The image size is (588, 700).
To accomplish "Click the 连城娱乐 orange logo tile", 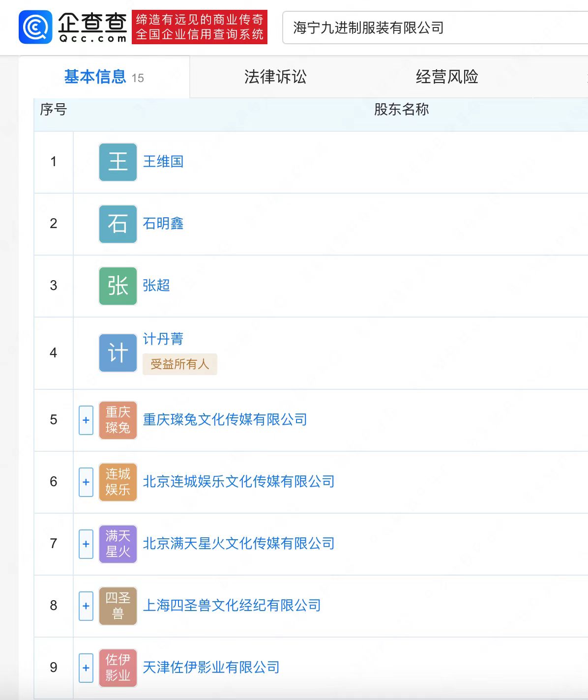I will (x=118, y=482).
